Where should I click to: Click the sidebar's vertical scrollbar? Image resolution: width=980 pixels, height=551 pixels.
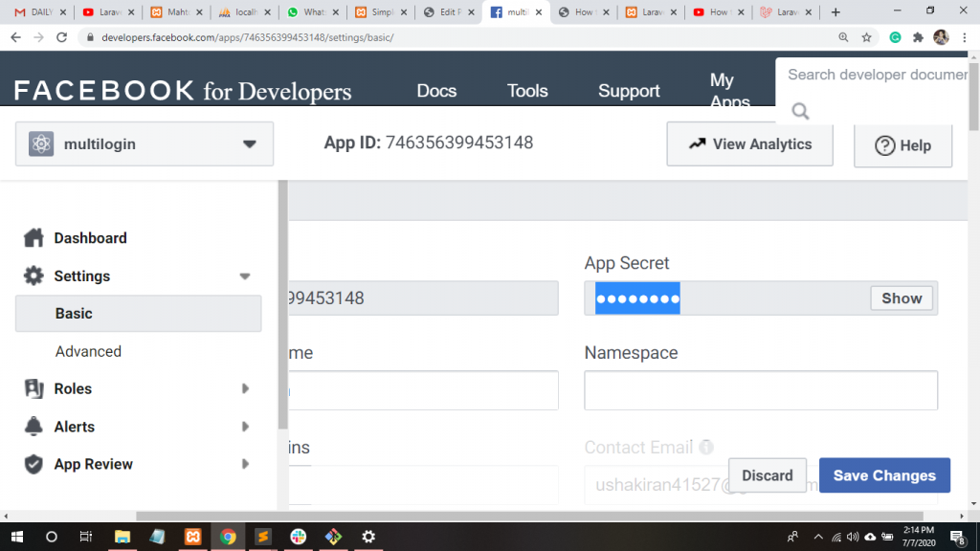point(283,305)
